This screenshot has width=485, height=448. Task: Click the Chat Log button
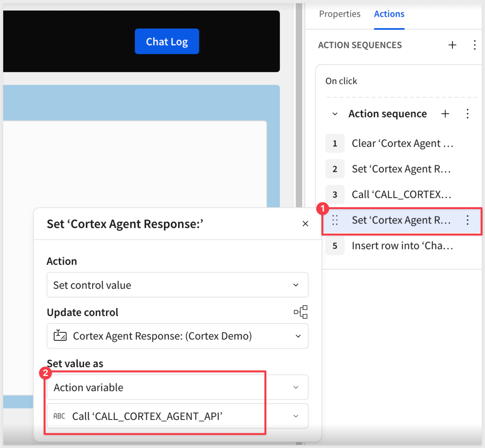pyautogui.click(x=167, y=42)
